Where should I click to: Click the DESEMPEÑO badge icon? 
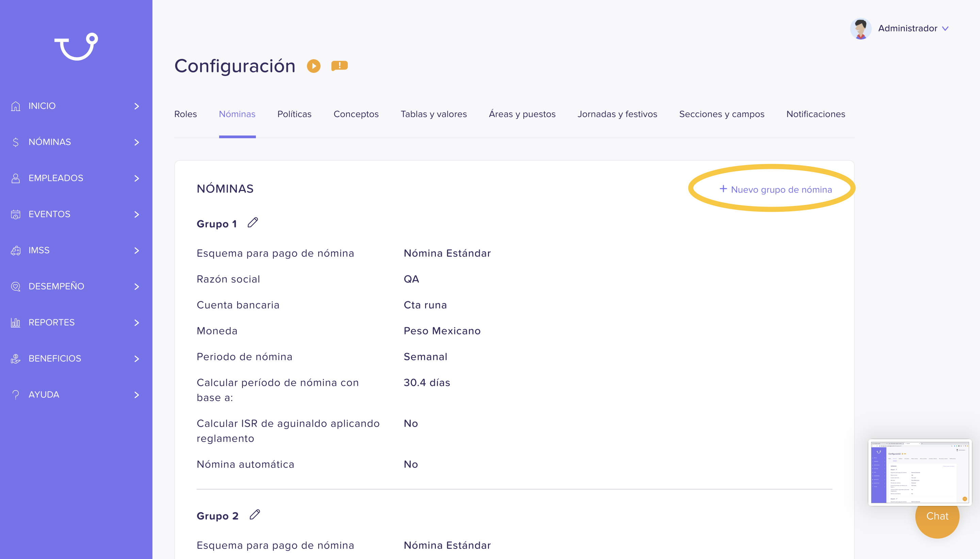16,286
